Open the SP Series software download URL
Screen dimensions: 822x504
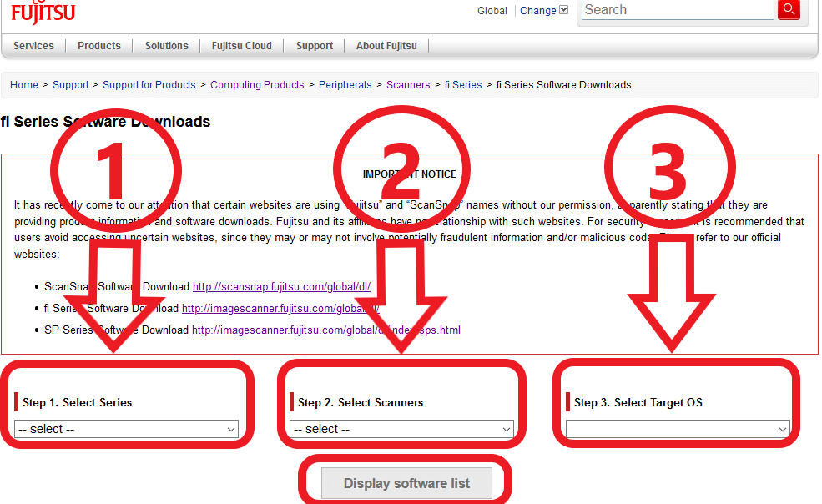(x=325, y=330)
